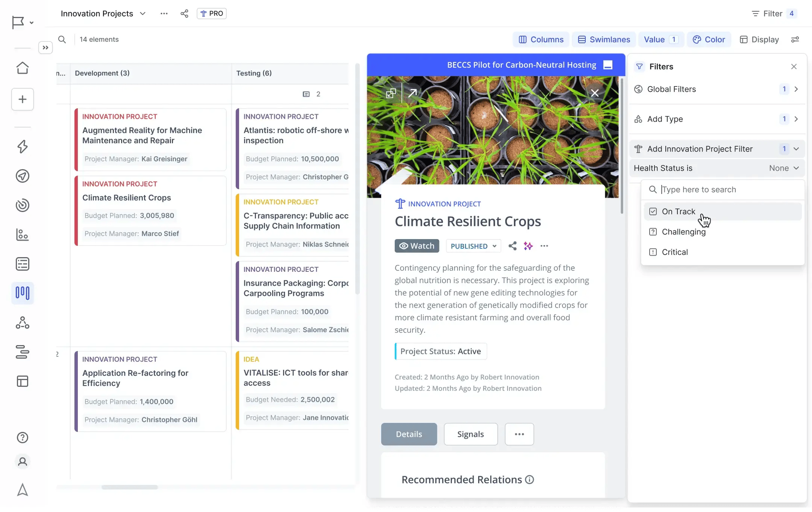Expand sidebar with double chevron button
The width and height of the screenshot is (812, 512).
[x=45, y=48]
